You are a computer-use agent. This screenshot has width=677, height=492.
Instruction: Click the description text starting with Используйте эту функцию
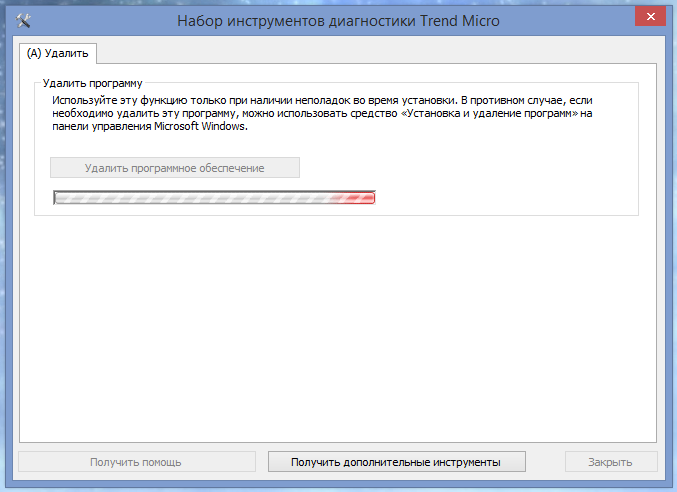[x=322, y=113]
